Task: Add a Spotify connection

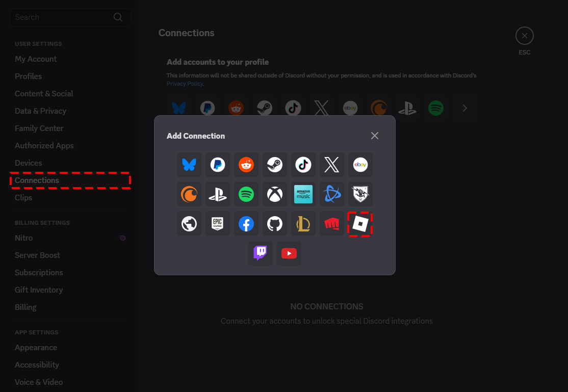Action: click(x=246, y=194)
